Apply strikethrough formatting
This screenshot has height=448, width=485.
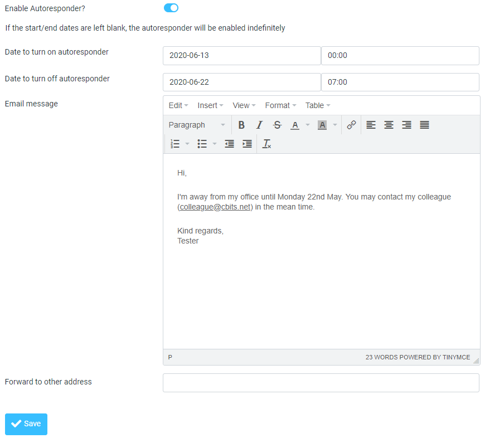tap(277, 125)
